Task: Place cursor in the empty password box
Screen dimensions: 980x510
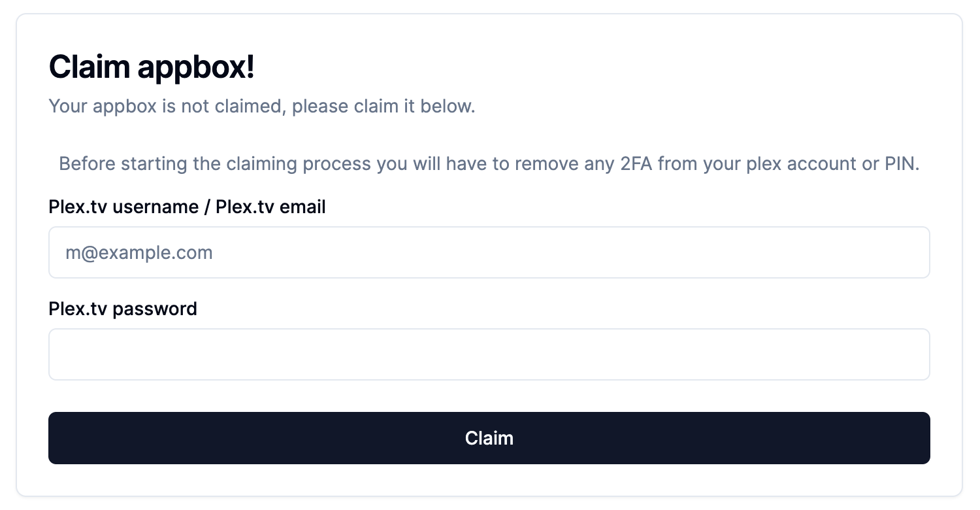Action: (489, 354)
